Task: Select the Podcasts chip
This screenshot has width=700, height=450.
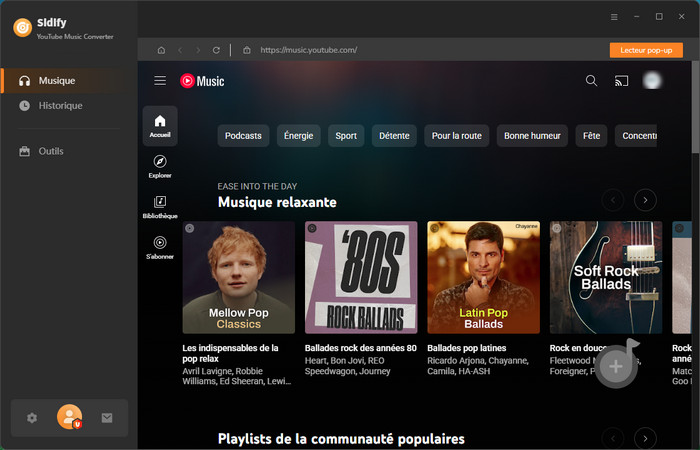Action: pyautogui.click(x=243, y=136)
